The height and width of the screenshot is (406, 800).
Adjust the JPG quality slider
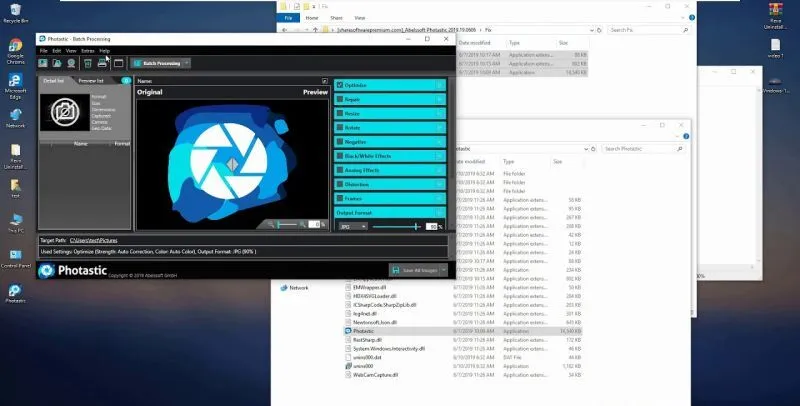pyautogui.click(x=396, y=226)
